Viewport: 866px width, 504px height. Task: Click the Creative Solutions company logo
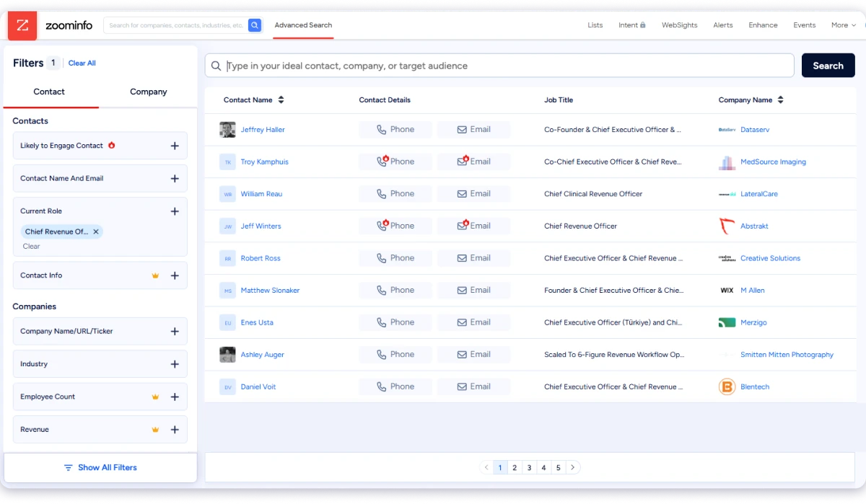(x=727, y=258)
